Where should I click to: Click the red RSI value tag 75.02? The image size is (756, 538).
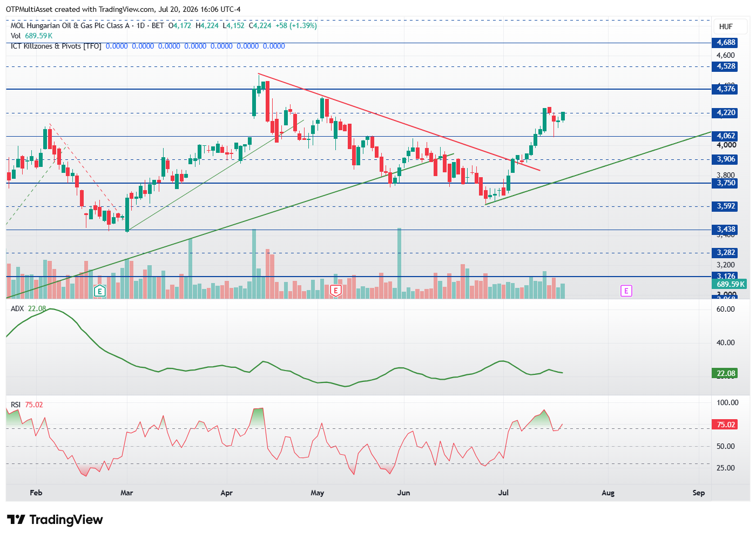(x=726, y=425)
